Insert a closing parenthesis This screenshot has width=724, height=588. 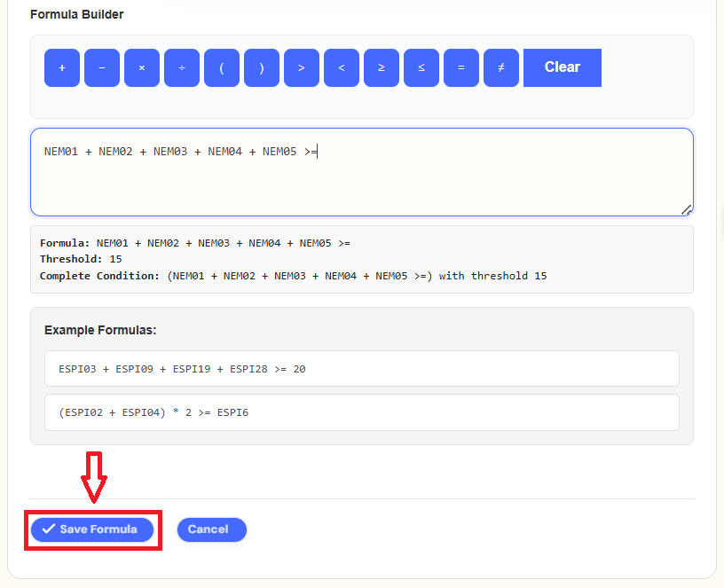[x=262, y=67]
